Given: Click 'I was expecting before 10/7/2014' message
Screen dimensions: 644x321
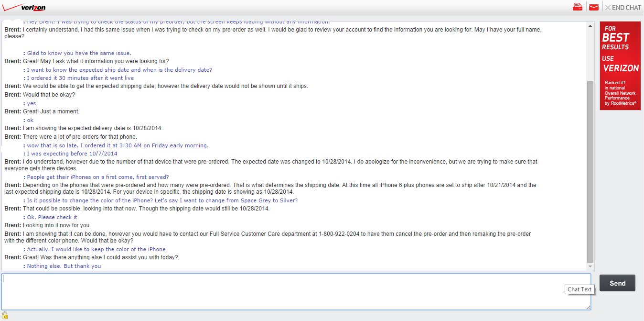Looking at the screenshot, I should (72, 154).
